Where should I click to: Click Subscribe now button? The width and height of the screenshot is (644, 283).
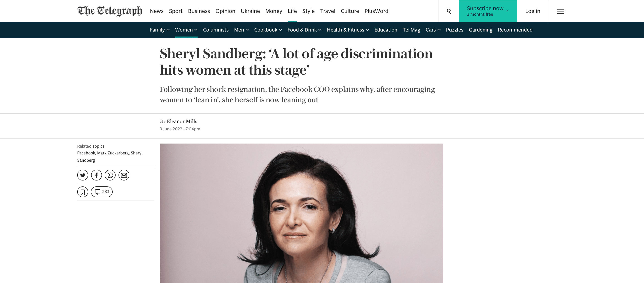(488, 11)
